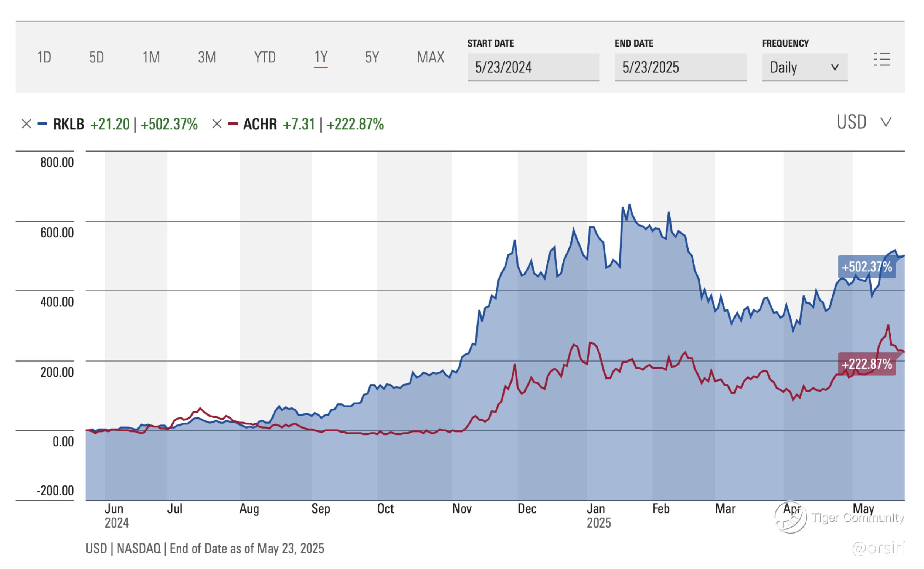Choose the 1M range tab

[x=151, y=58]
